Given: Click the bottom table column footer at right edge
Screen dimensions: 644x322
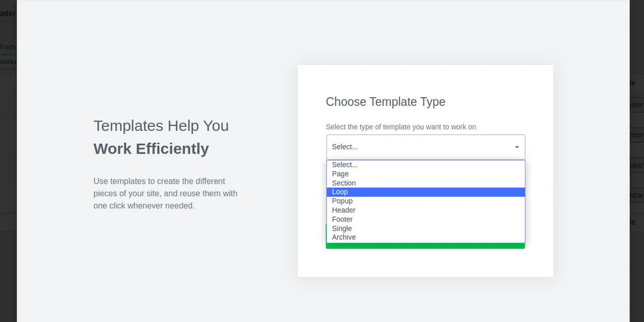Looking at the screenshot, I should click(x=636, y=222).
